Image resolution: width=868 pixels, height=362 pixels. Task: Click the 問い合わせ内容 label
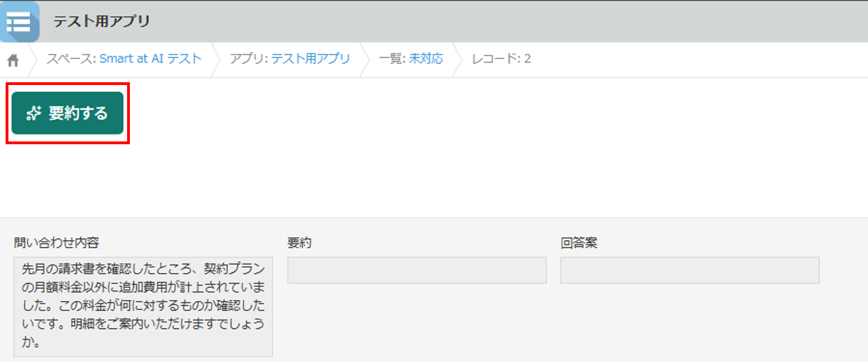tap(56, 243)
